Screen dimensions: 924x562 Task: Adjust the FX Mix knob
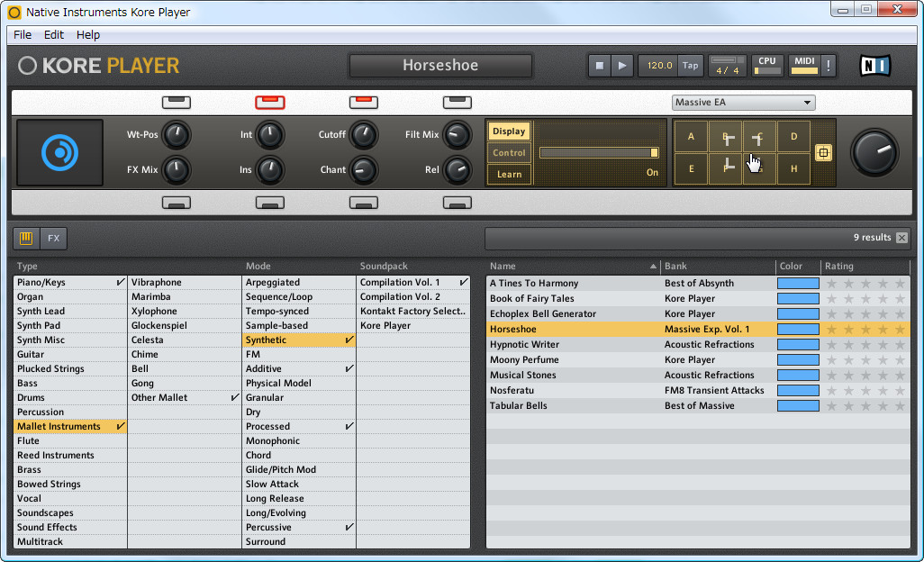point(177,170)
